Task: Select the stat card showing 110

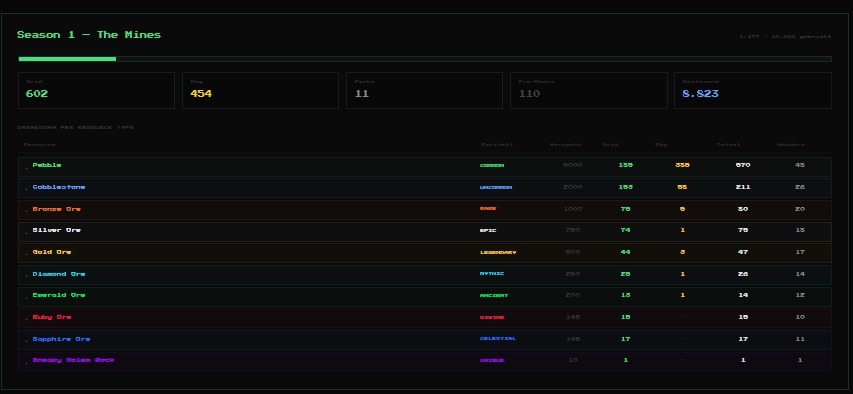Action: [589, 90]
